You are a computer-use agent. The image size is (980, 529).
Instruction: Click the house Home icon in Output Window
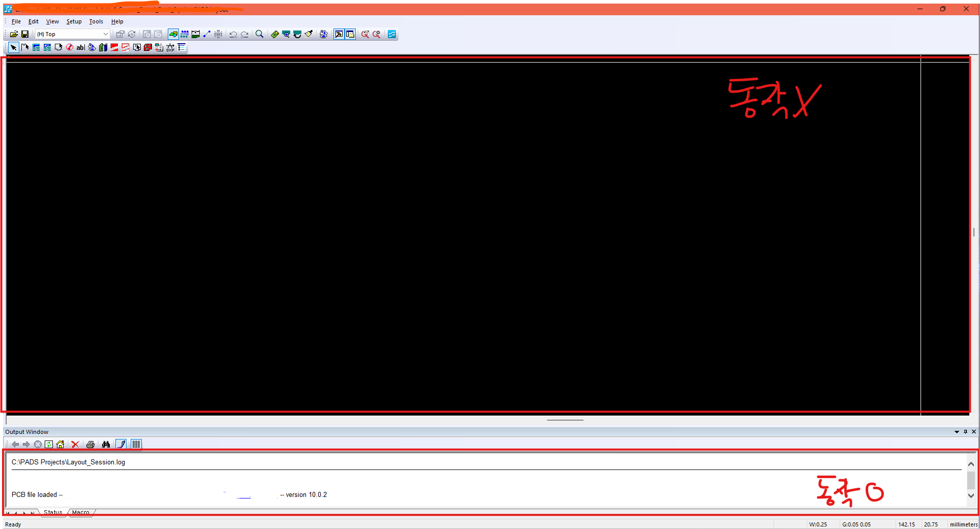click(x=60, y=444)
